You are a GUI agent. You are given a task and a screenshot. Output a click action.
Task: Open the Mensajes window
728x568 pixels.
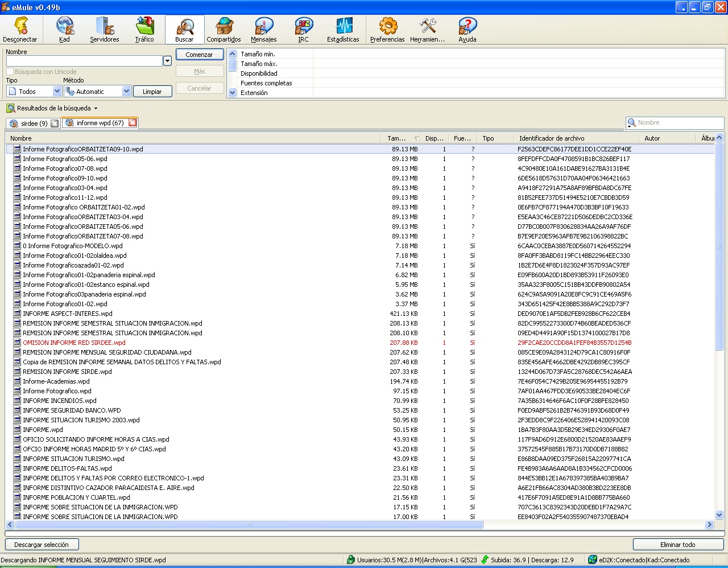pyautogui.click(x=264, y=30)
